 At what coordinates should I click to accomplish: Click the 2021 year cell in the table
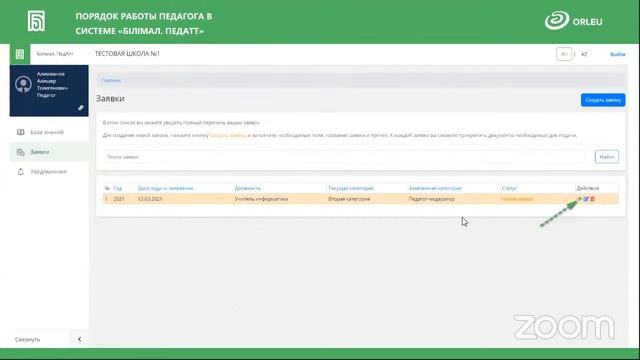[119, 199]
